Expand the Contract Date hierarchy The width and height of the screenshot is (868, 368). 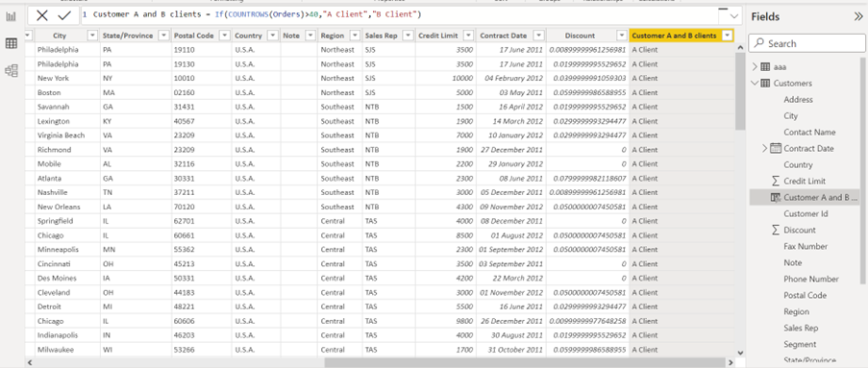[x=765, y=148]
